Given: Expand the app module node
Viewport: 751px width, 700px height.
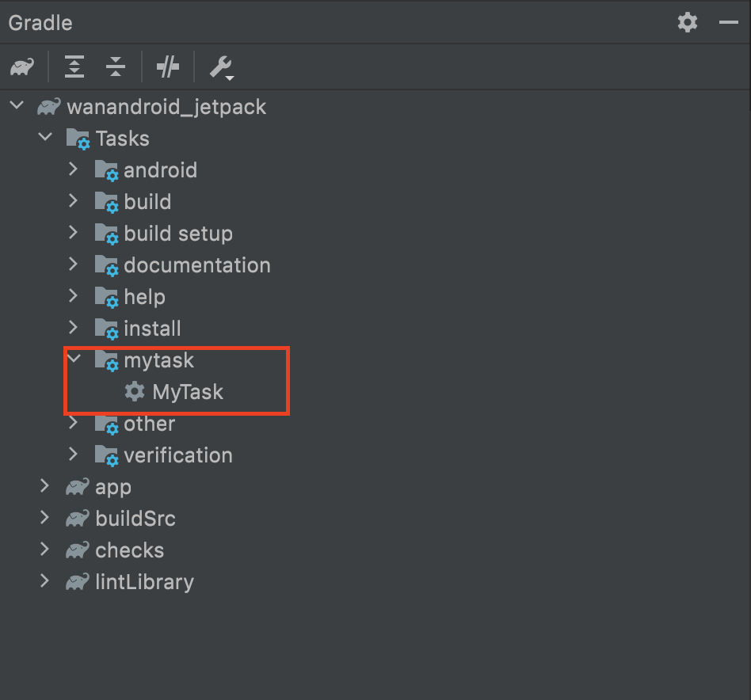Looking at the screenshot, I should click(x=45, y=487).
